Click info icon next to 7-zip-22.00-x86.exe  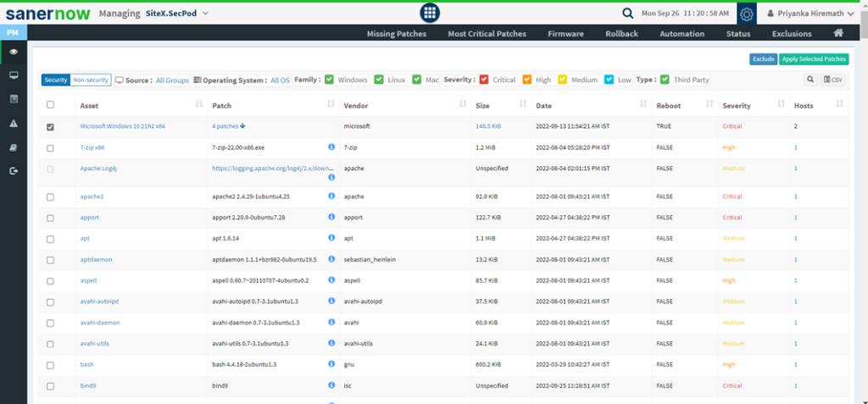(331, 147)
